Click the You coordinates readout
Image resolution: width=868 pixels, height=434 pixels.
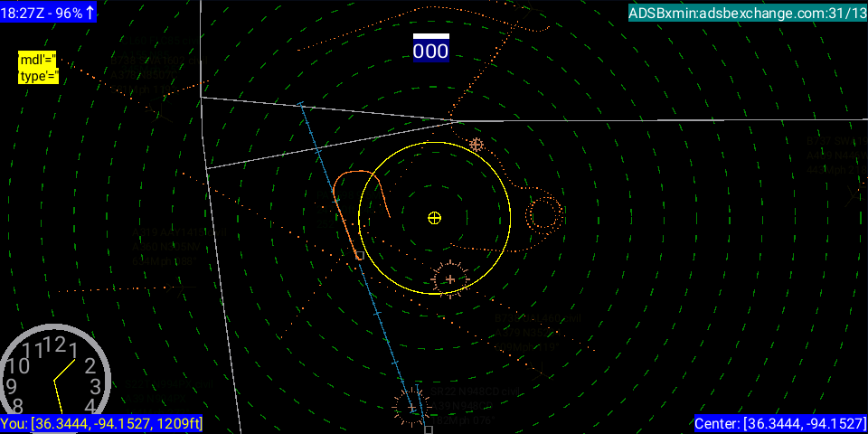pyautogui.click(x=102, y=424)
